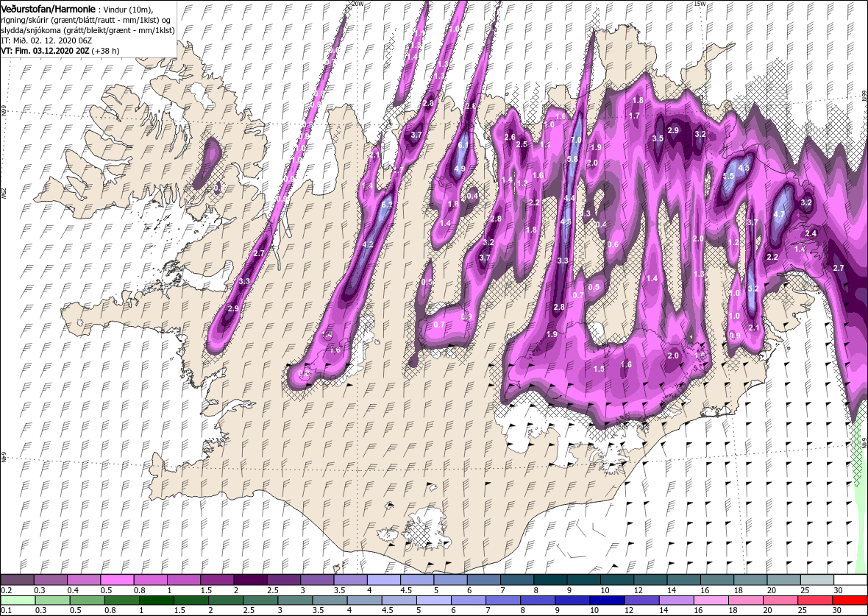Select lower legend swatch between 14 and 16
The width and height of the screenshot is (868, 616).
pos(677,601)
